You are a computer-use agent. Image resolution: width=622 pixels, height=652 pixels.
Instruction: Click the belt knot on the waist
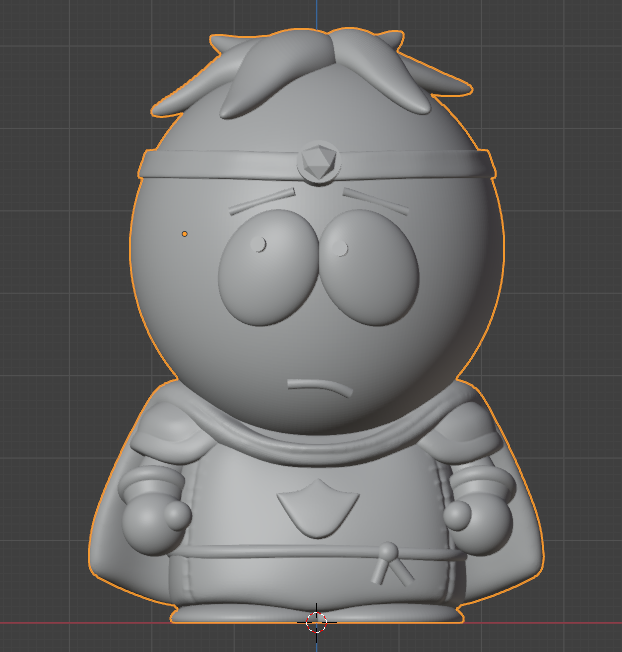(389, 552)
